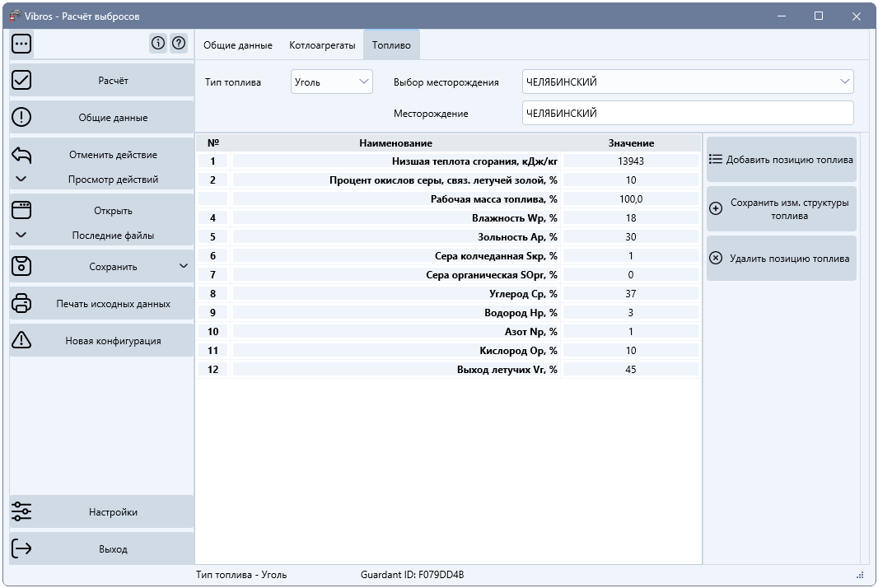Open the Сохранить dropdown arrow
This screenshot has height=588, width=878.
coord(184,266)
